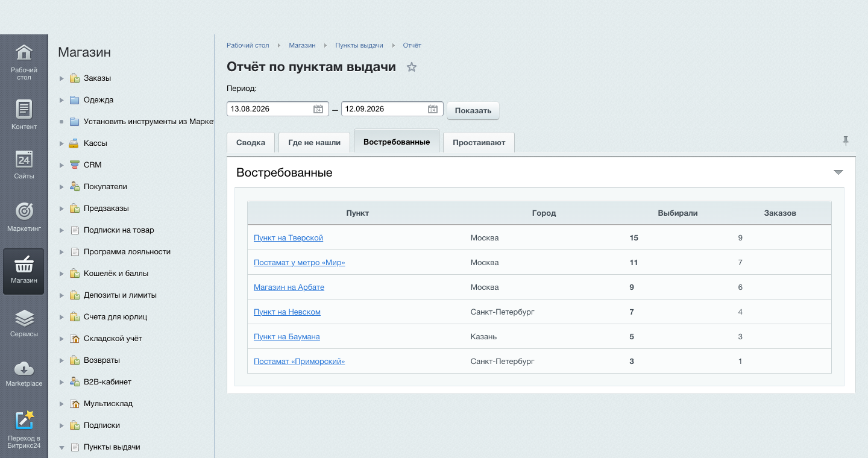Open calendar for end date 12.09.2026
This screenshot has width=868, height=458.
pyautogui.click(x=433, y=109)
